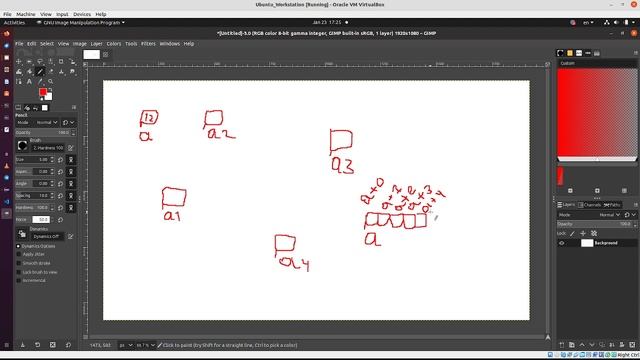Toggle lock position and size icon

pyautogui.click(x=583, y=233)
